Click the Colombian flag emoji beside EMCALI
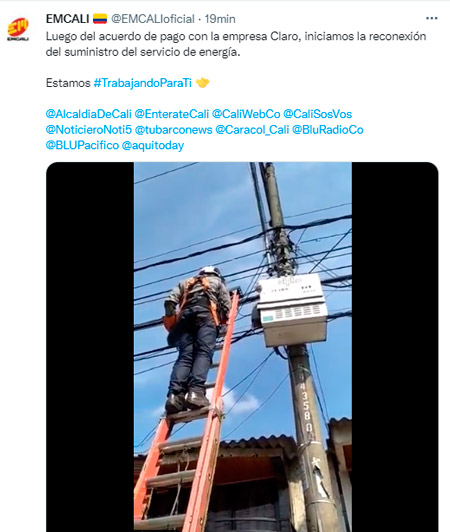Viewport: 450px width, 532px height. (x=100, y=18)
